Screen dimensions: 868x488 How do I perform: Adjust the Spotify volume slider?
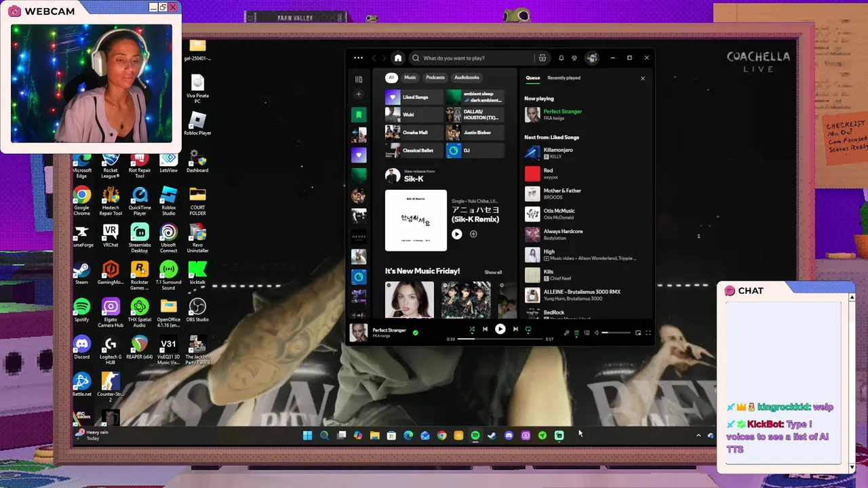(x=616, y=333)
